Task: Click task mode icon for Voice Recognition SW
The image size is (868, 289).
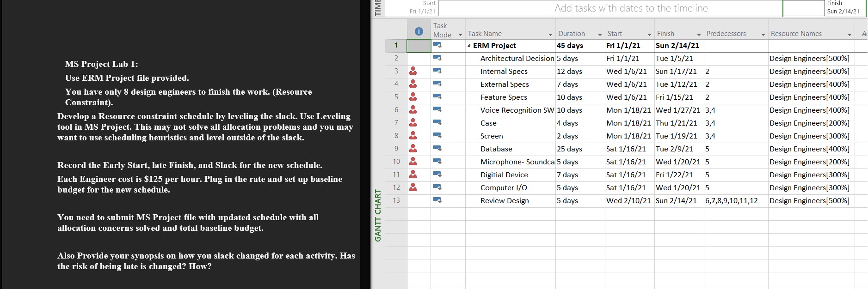Action: tap(437, 110)
